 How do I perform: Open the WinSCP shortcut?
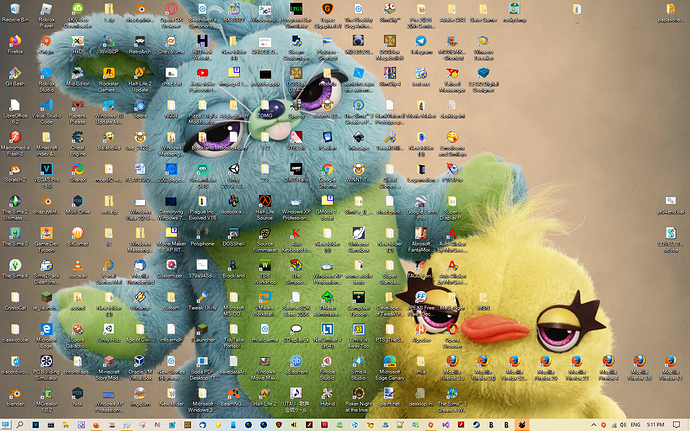pyautogui.click(x=109, y=45)
